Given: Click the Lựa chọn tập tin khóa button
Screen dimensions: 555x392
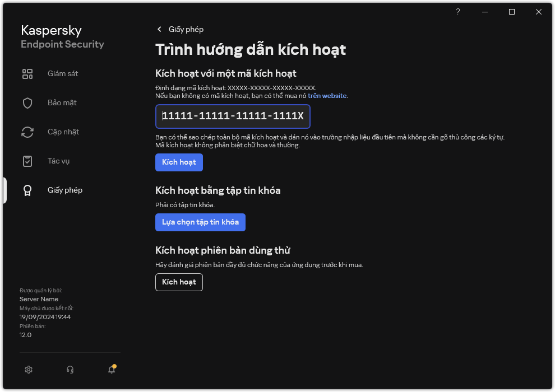Looking at the screenshot, I should point(200,222).
